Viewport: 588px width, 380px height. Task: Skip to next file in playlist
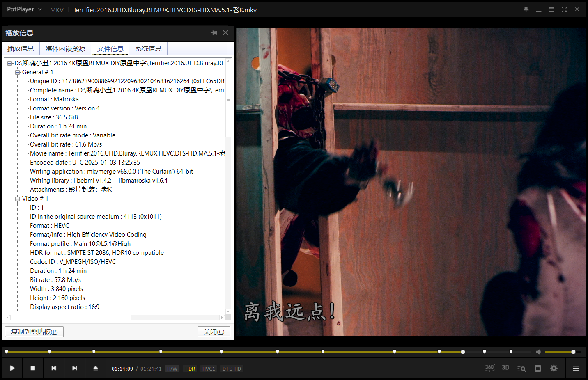pyautogui.click(x=74, y=368)
